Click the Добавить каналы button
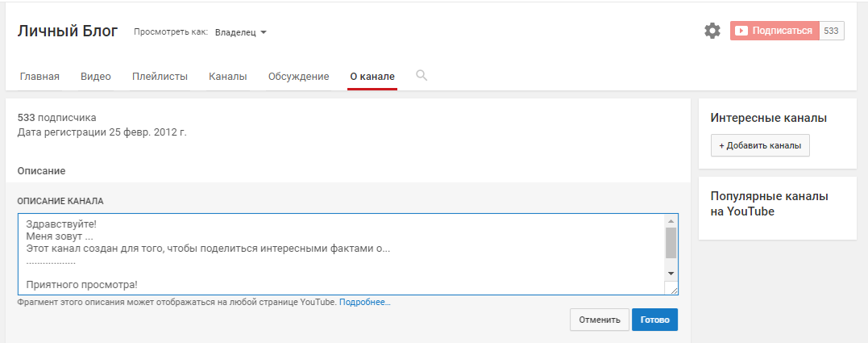The image size is (868, 343). (760, 146)
